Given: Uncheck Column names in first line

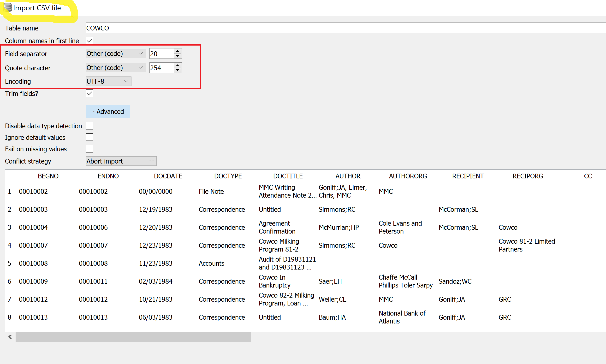Looking at the screenshot, I should point(89,40).
